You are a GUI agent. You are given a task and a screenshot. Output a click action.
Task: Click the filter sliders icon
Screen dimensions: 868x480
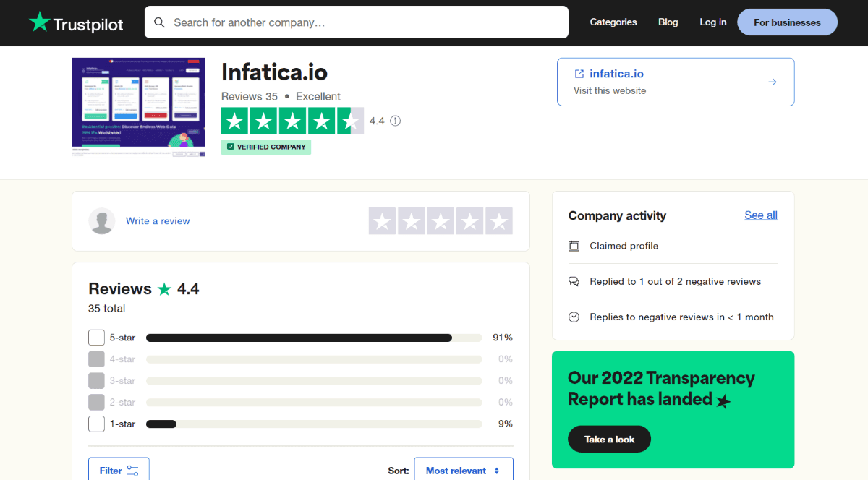[x=132, y=471]
